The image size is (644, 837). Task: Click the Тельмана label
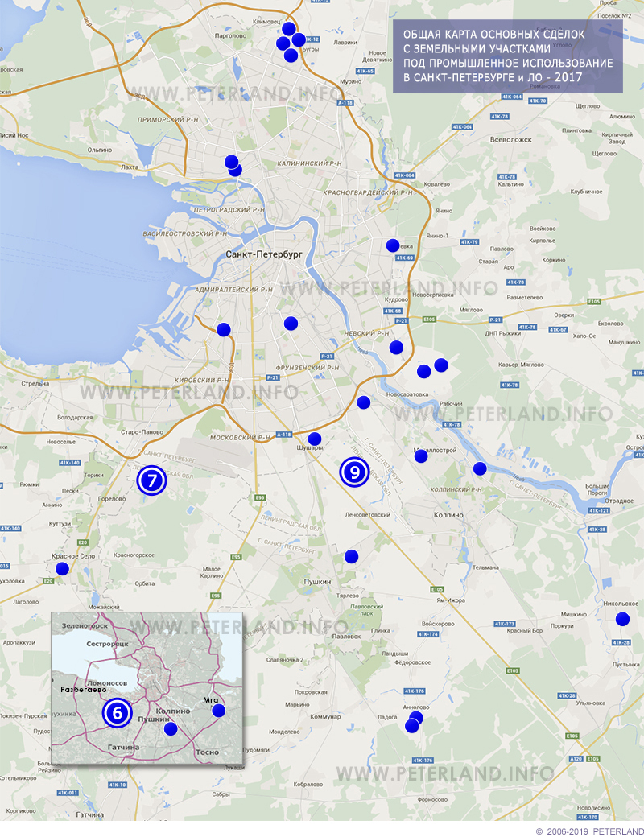485,567
